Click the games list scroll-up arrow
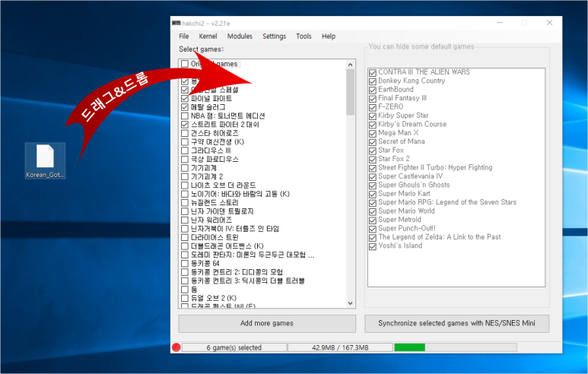This screenshot has height=374, width=588. tap(350, 65)
